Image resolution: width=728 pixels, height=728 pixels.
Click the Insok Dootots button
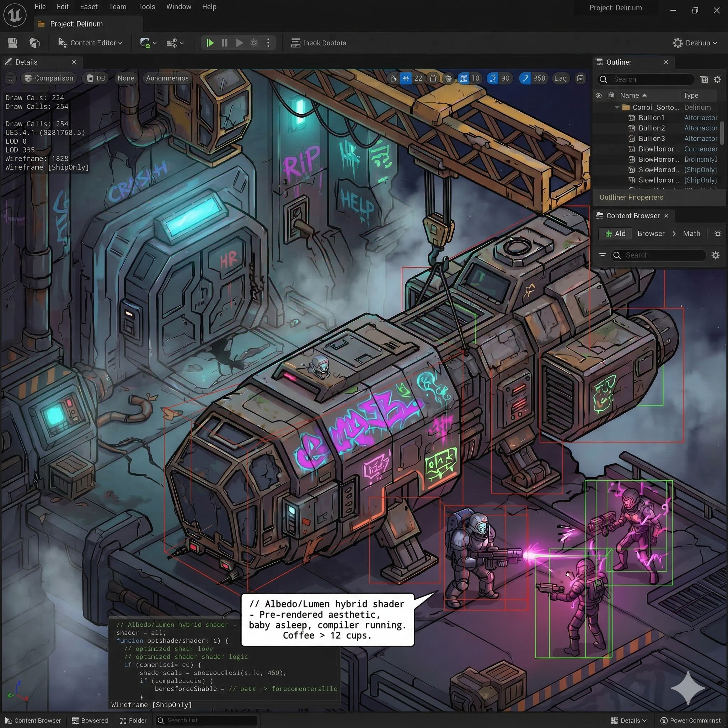(x=319, y=43)
